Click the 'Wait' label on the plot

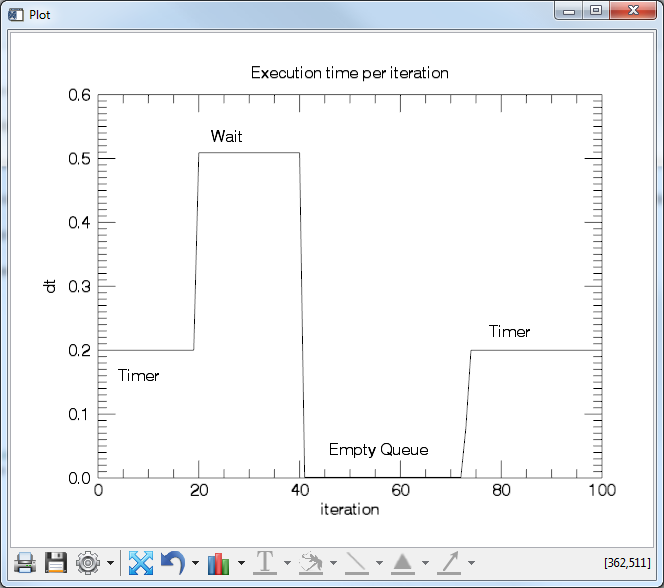point(226,136)
